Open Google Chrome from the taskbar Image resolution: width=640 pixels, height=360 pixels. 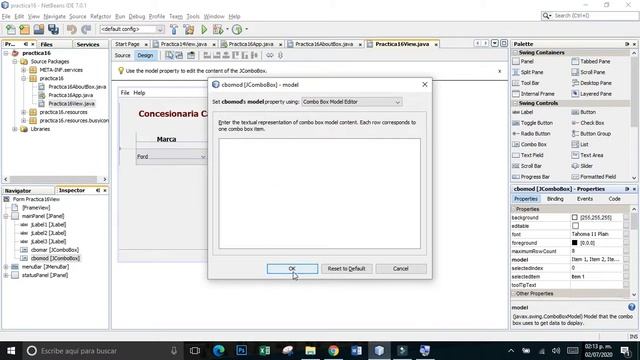tap(333, 351)
